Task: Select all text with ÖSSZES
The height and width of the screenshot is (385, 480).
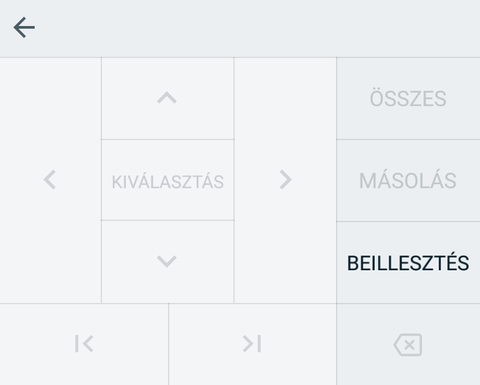Action: point(408,98)
